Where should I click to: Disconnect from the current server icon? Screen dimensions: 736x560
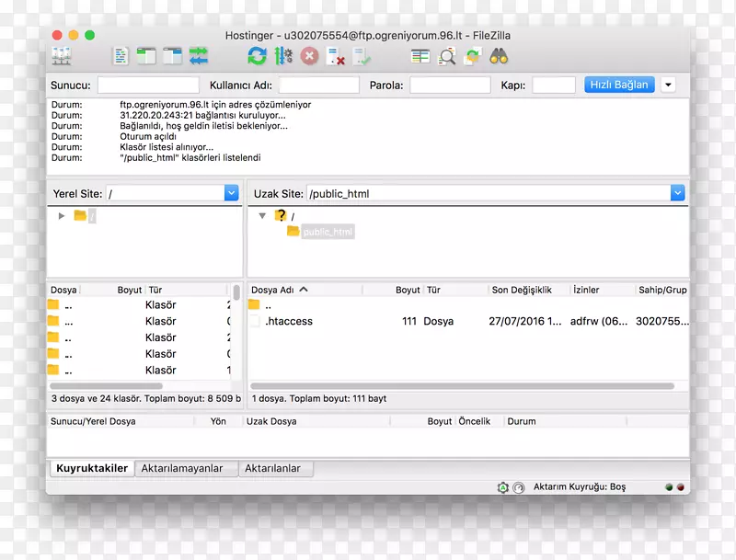click(335, 56)
